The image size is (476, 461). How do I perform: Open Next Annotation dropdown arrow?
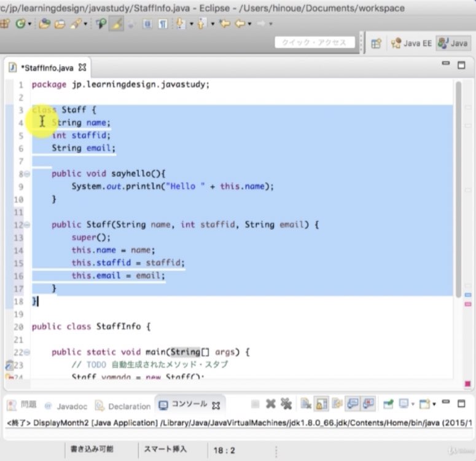pos(192,24)
